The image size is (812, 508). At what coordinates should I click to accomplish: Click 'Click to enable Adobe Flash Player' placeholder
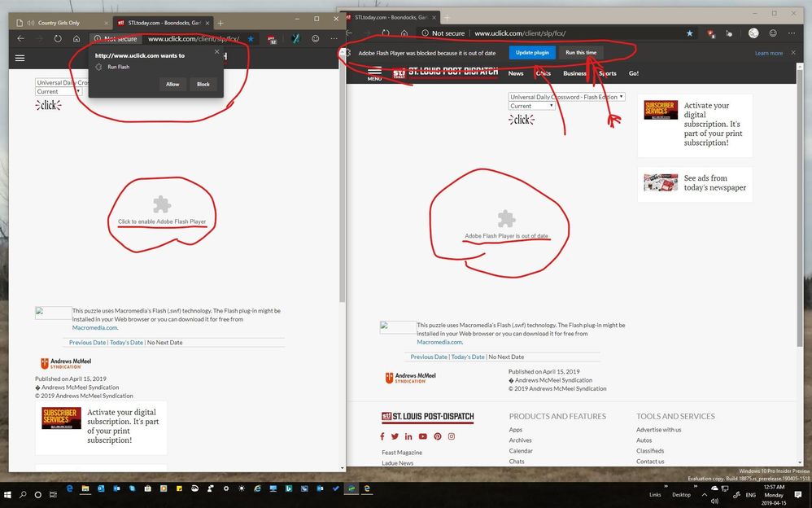point(162,210)
